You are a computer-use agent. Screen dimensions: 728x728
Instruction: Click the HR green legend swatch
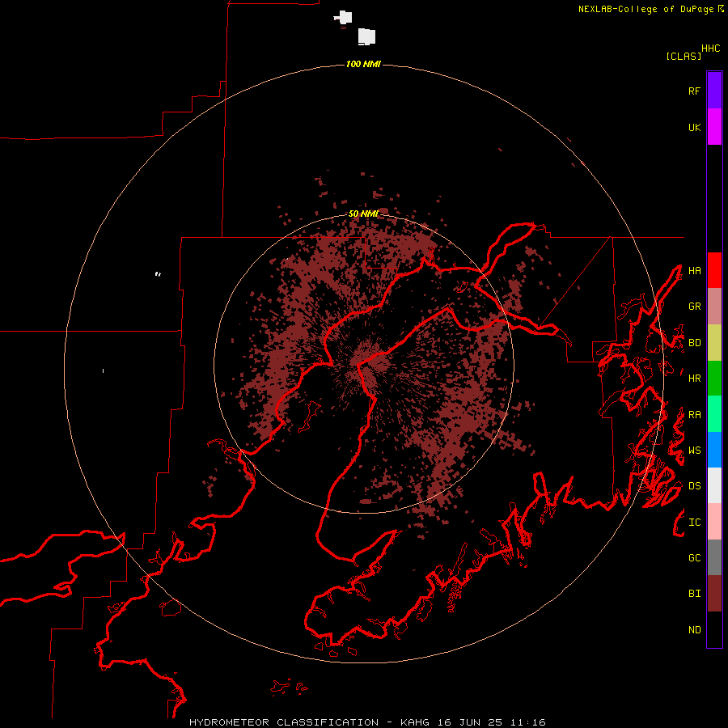click(x=714, y=379)
